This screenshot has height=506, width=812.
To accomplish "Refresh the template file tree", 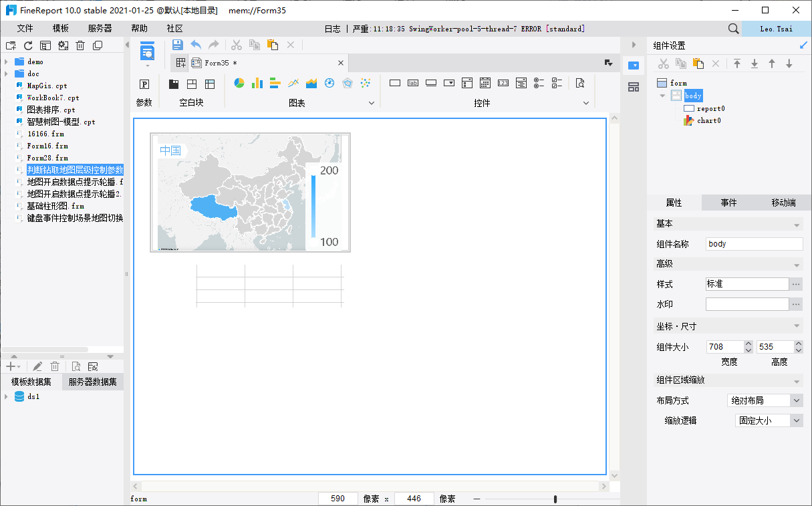I will (x=28, y=45).
